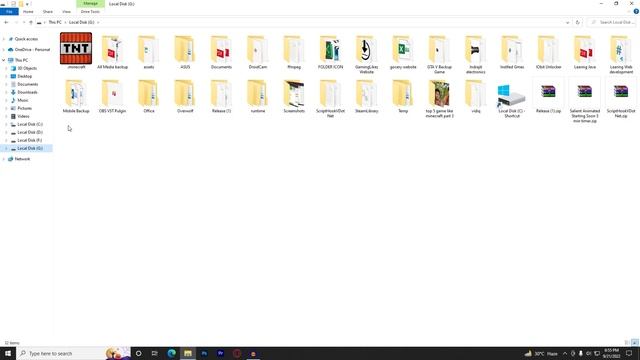Select the vidiq folder
The image size is (640, 360).
pyautogui.click(x=476, y=96)
